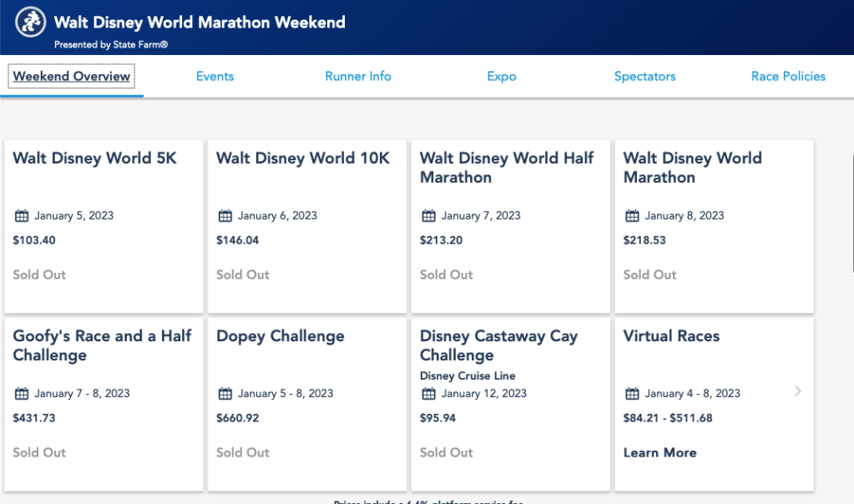Return to the Weekend Overview tab

pyautogui.click(x=71, y=76)
